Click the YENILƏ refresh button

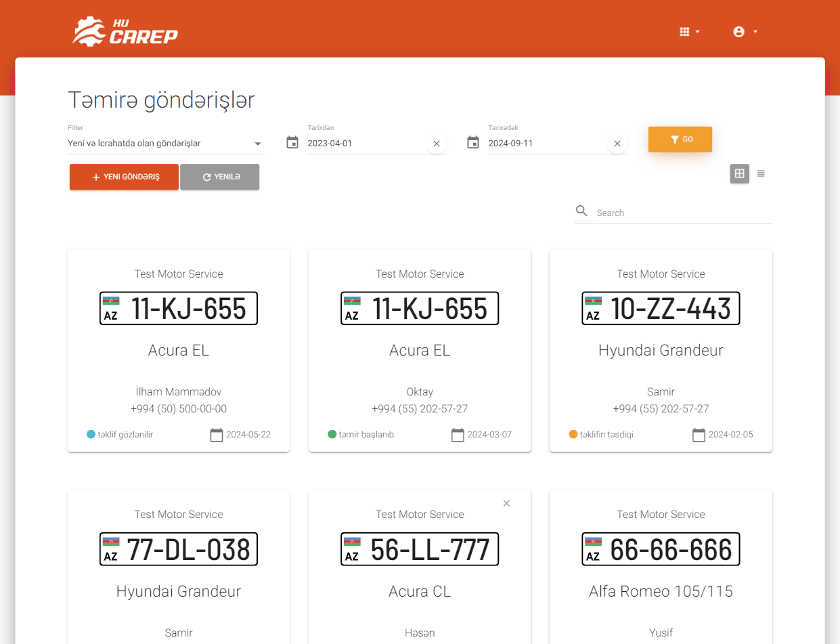tap(220, 177)
